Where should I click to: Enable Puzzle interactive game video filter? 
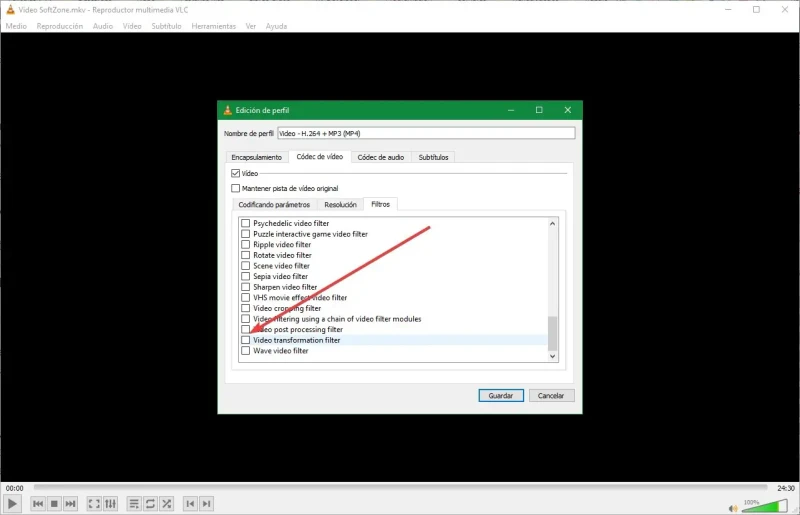[x=245, y=234]
